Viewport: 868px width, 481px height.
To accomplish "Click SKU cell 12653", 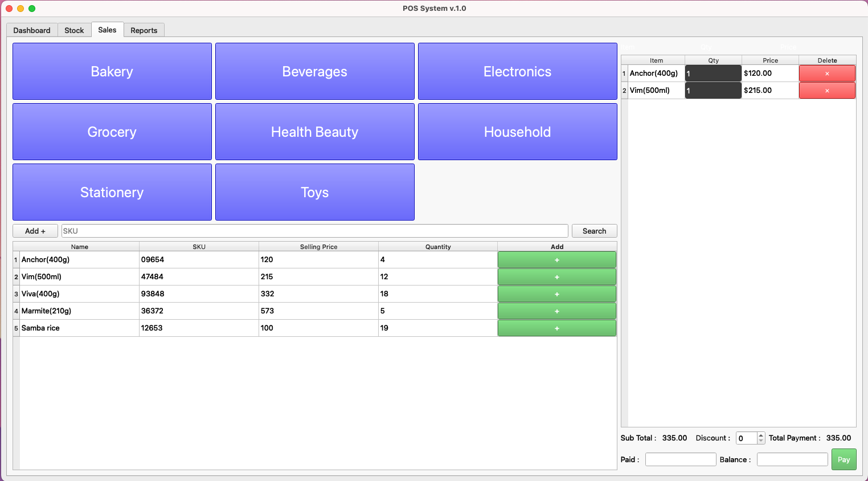I will (x=199, y=328).
